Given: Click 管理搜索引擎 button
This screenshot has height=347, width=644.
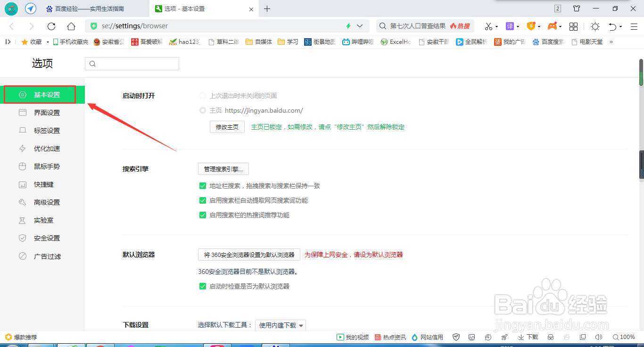Looking at the screenshot, I should point(223,168).
